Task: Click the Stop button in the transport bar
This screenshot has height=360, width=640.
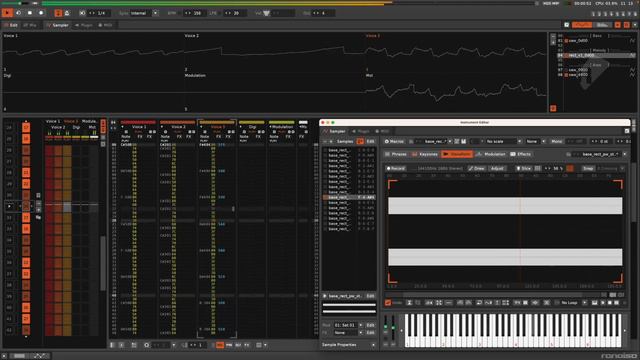Action: pyautogui.click(x=30, y=13)
